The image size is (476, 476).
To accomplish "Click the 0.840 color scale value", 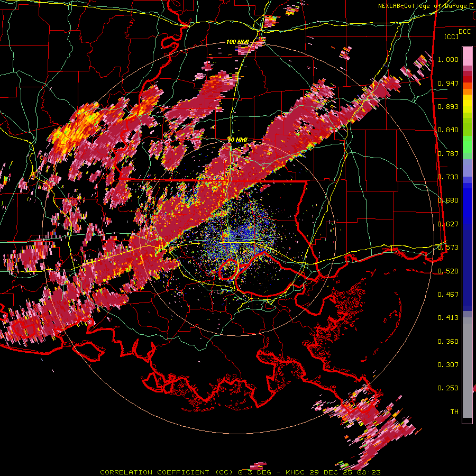I will tap(448, 130).
